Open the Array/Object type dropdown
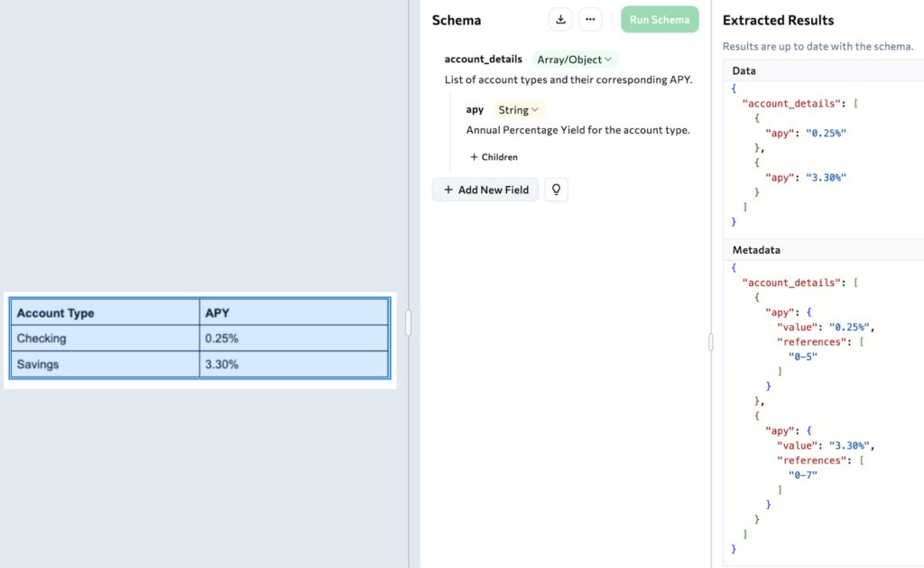The height and width of the screenshot is (568, 924). pyautogui.click(x=575, y=60)
